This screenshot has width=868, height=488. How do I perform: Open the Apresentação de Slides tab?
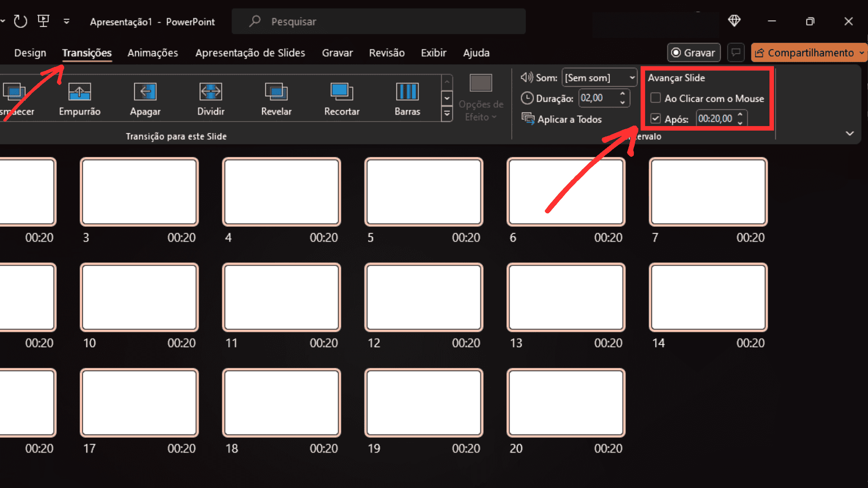click(250, 53)
